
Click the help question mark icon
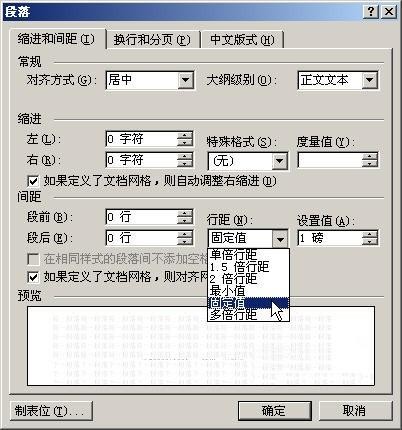pyautogui.click(x=370, y=12)
